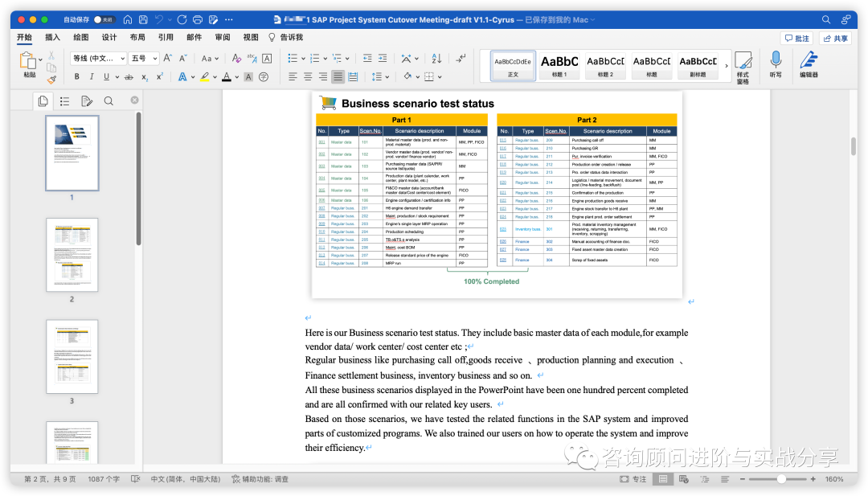
Task: Toggle bold formatting
Action: 77,77
